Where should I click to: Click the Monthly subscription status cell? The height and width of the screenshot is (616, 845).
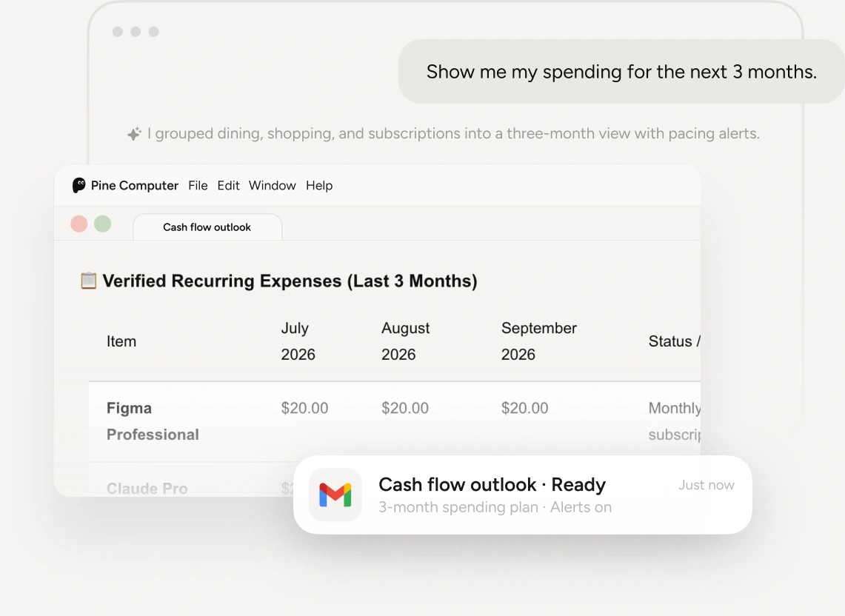674,421
